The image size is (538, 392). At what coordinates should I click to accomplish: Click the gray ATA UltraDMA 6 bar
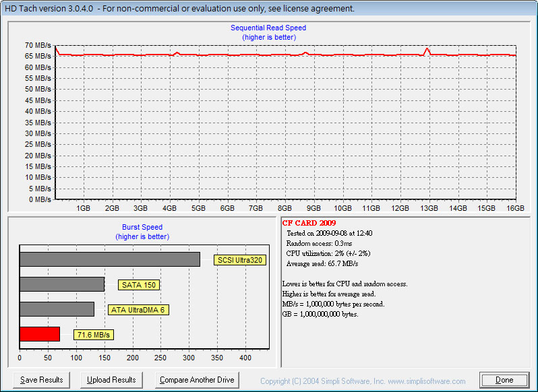(57, 309)
